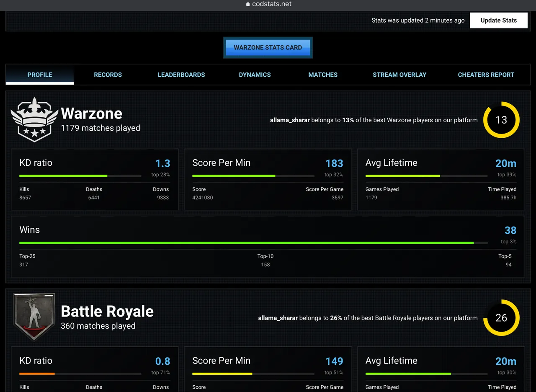Click the Wins value 38
Screen dimensions: 536x392
coord(510,230)
